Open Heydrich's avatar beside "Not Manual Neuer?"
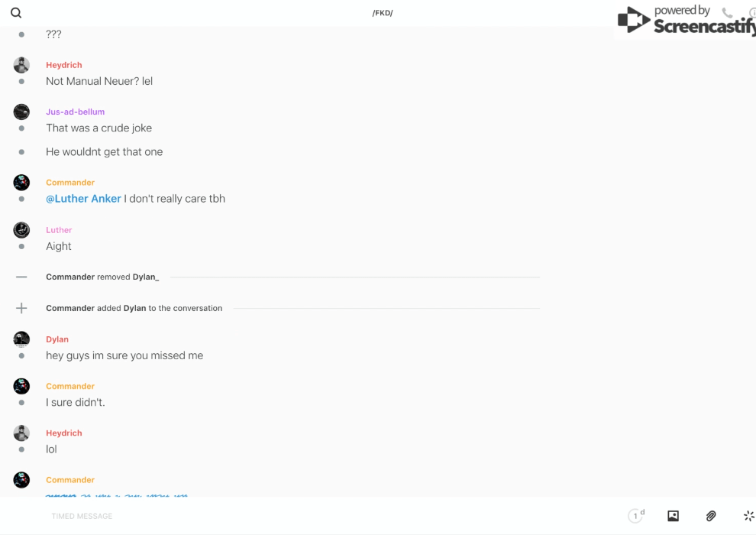Viewport: 756px width, 535px height. [x=21, y=65]
